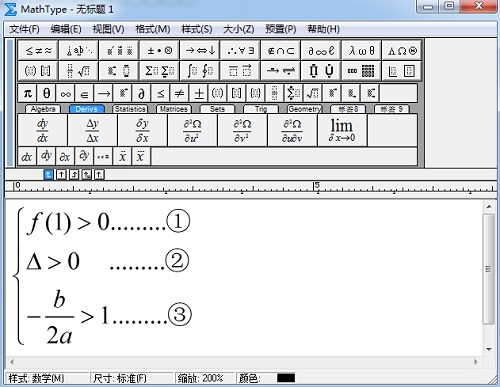This screenshot has height=387, width=500.
Task: Open the boxes templates palette
Action: pyautogui.click(x=402, y=71)
